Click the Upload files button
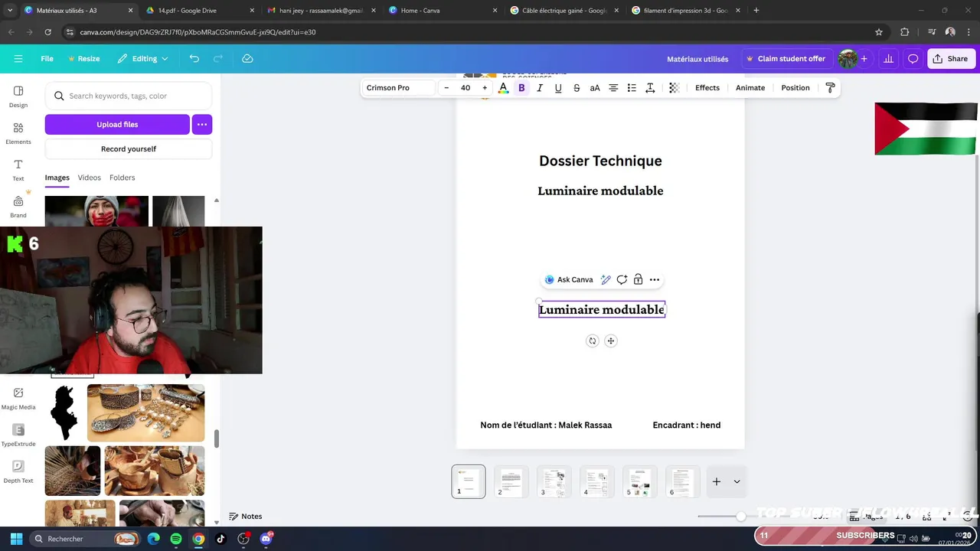The height and width of the screenshot is (551, 980). (x=117, y=124)
